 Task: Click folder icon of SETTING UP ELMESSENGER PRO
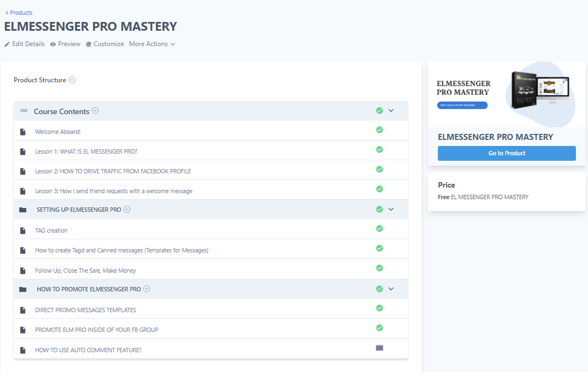[23, 210]
